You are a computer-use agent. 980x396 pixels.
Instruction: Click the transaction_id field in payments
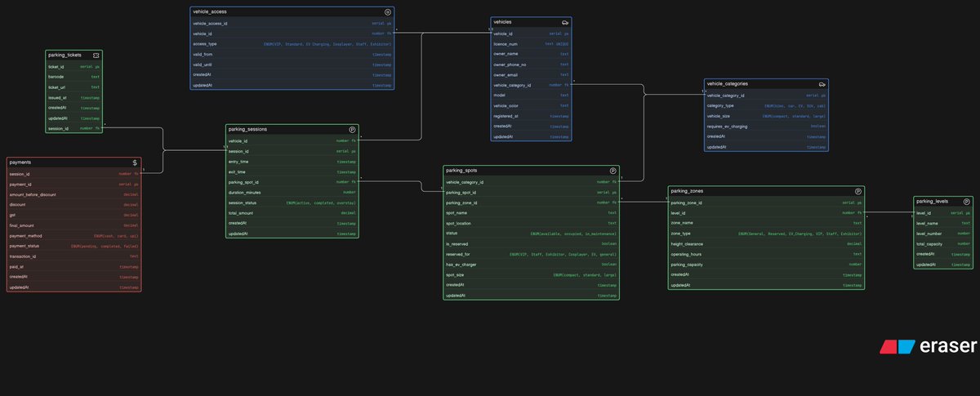[x=73, y=256]
